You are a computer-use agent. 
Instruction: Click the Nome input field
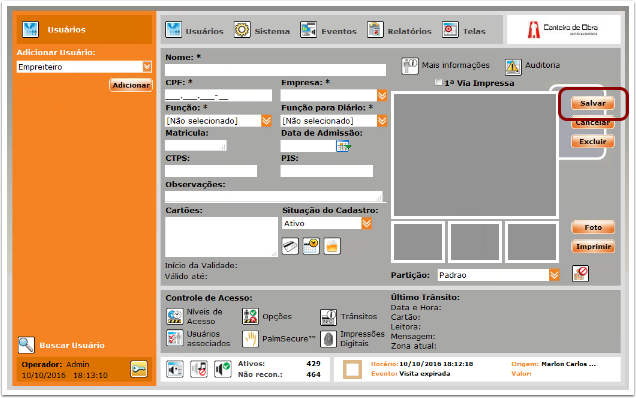275,70
